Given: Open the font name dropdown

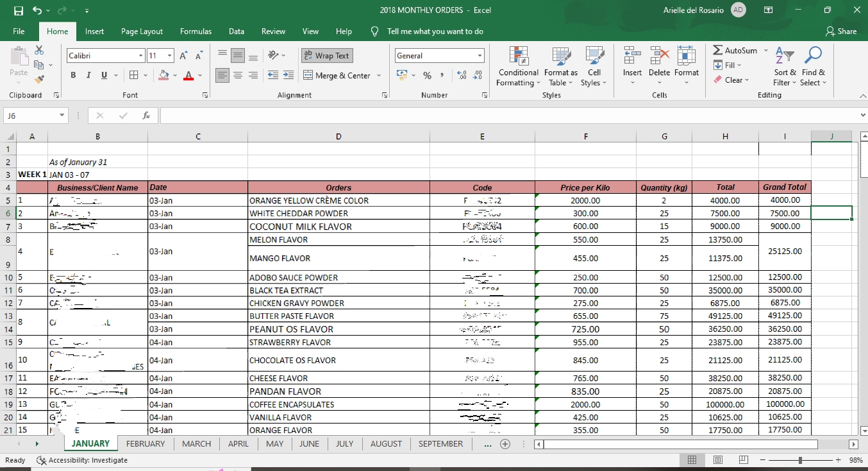Looking at the screenshot, I should tap(141, 56).
